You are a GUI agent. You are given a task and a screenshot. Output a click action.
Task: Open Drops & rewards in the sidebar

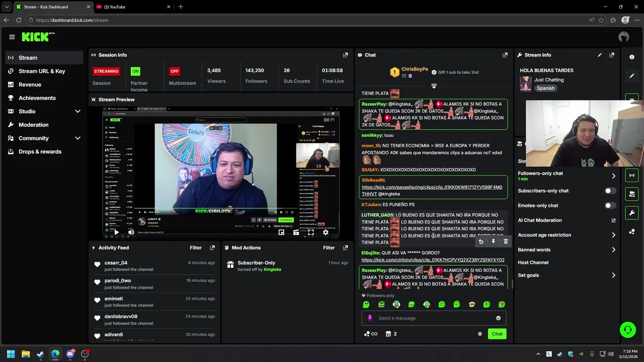pyautogui.click(x=44, y=152)
